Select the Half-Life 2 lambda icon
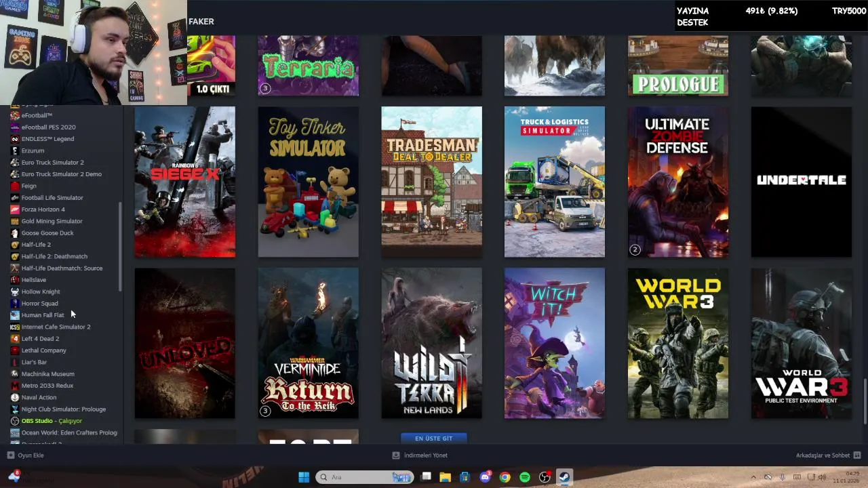Image resolution: width=868 pixels, height=488 pixels. 15,245
